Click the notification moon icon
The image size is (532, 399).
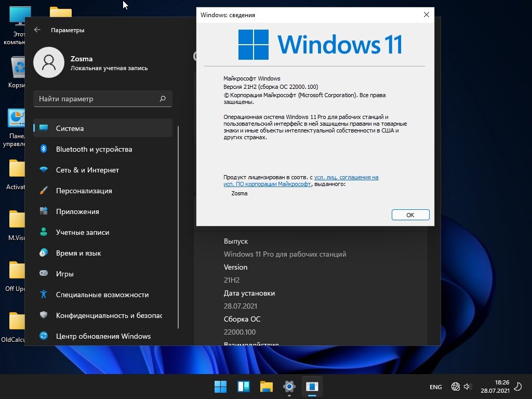pos(518,387)
